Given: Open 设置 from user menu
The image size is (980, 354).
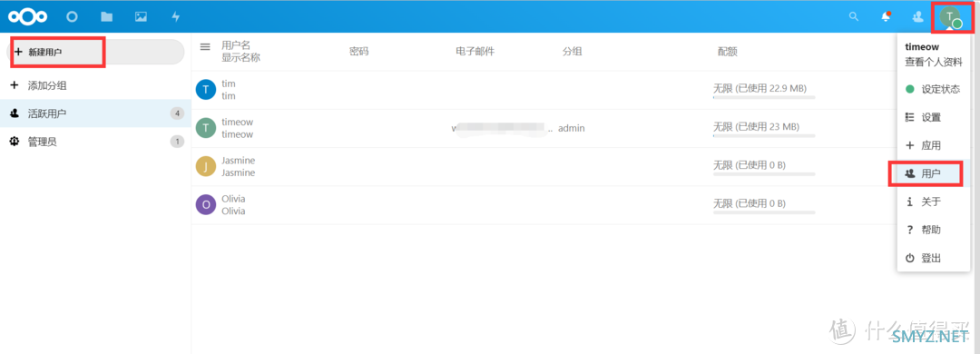Looking at the screenshot, I should click(x=935, y=118).
